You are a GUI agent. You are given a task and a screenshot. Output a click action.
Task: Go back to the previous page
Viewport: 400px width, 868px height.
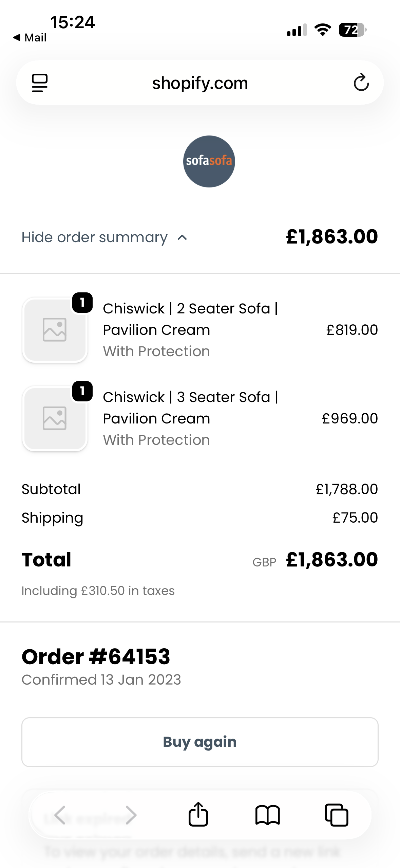click(x=60, y=815)
